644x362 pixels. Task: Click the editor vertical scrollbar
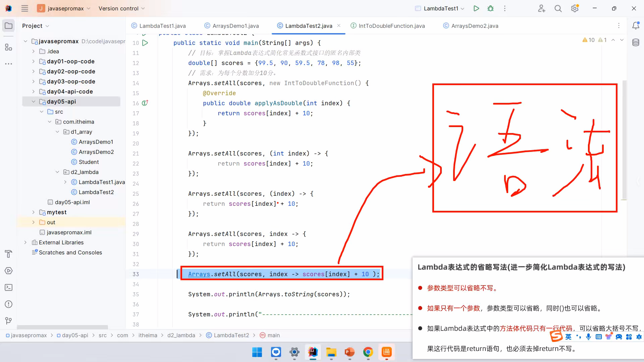[624, 141]
